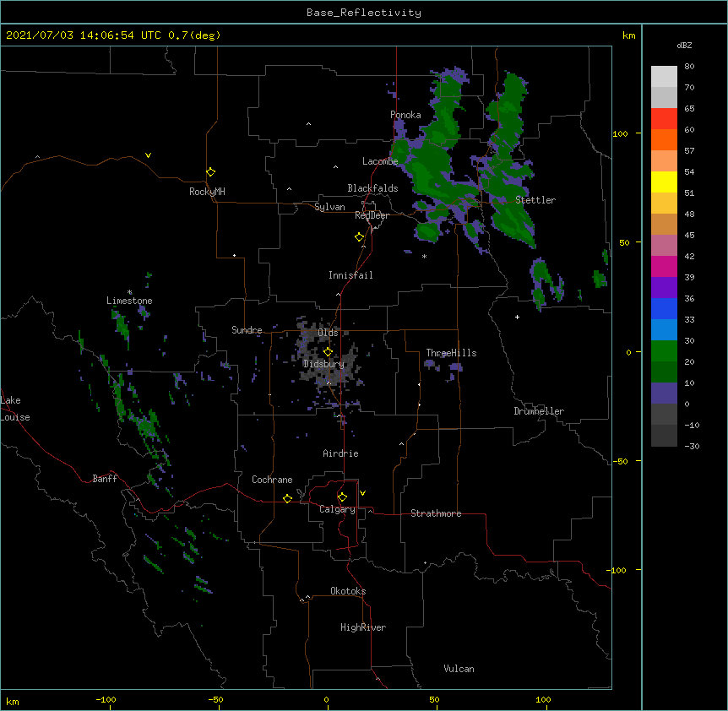Click the -50 tick label on the horizontal axis
Screen dimensions: 728x711
click(216, 699)
